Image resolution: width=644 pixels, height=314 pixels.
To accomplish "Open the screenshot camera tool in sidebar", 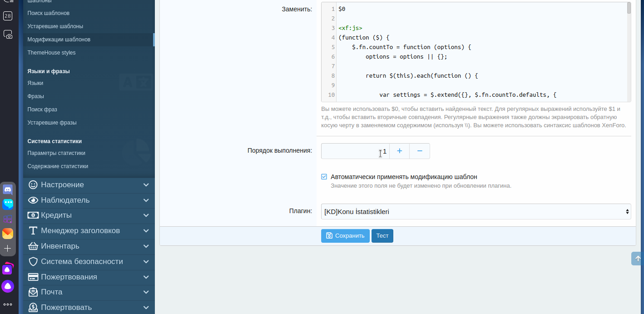I will click(8, 35).
